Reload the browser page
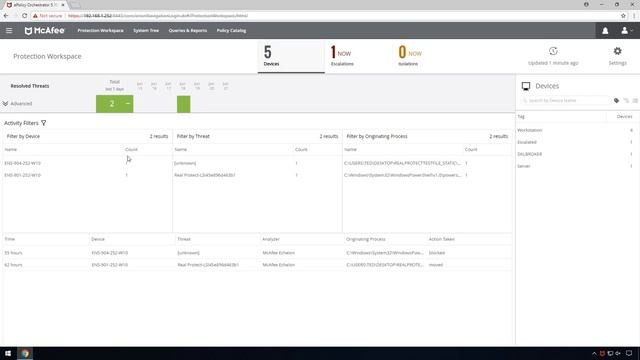The height and width of the screenshot is (360, 640). (24, 16)
